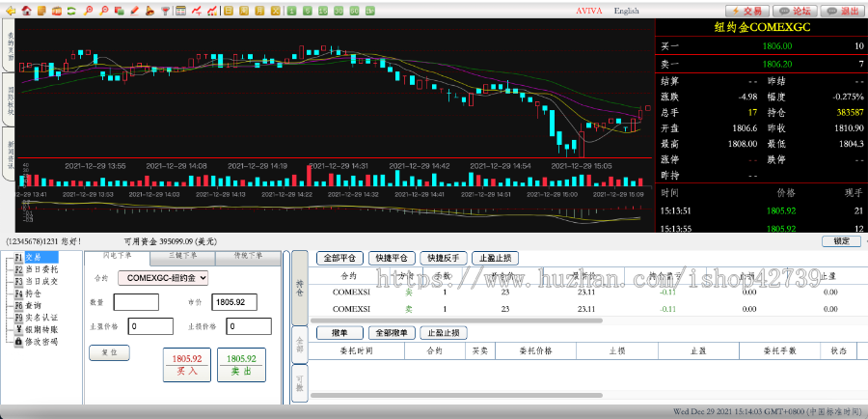Switch to the 传统下单 tab
Viewport: 868px width, 419px height.
tap(247, 257)
